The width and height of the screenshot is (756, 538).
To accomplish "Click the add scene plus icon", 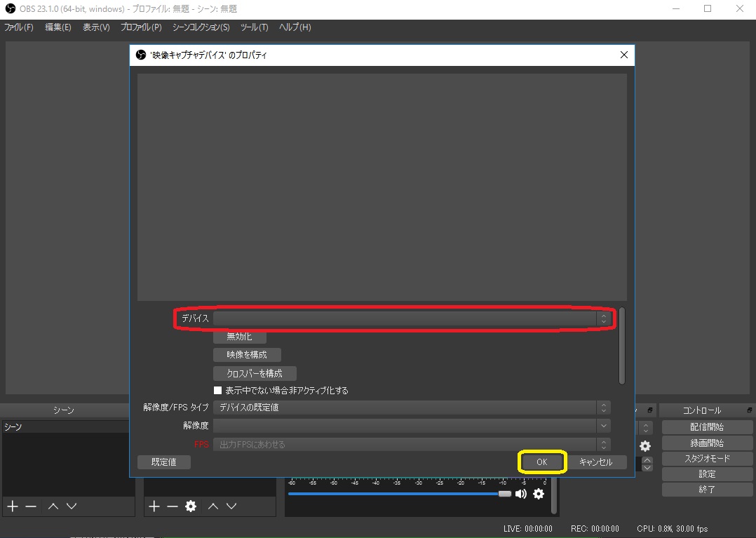I will [x=12, y=506].
